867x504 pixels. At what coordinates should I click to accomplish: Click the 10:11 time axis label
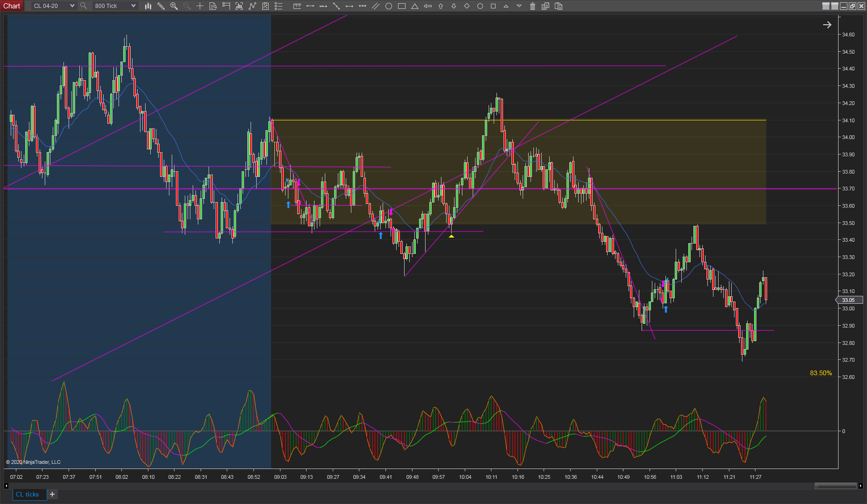491,477
